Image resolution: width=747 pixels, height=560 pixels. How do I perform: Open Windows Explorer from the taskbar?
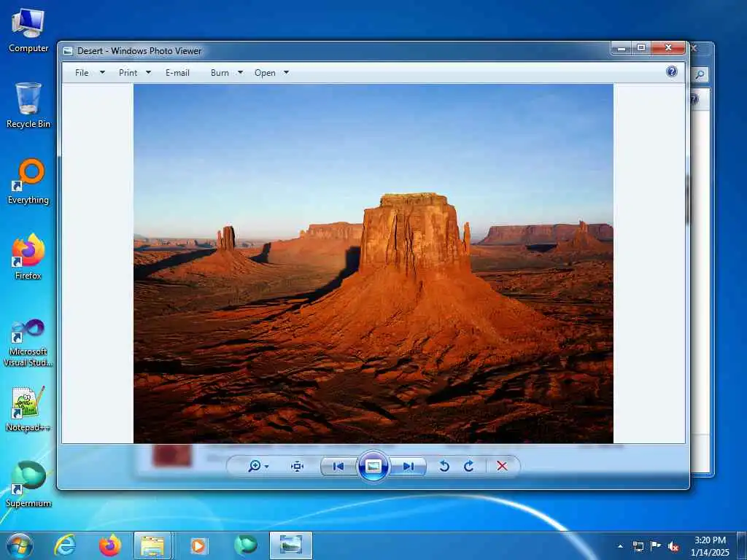pos(152,545)
